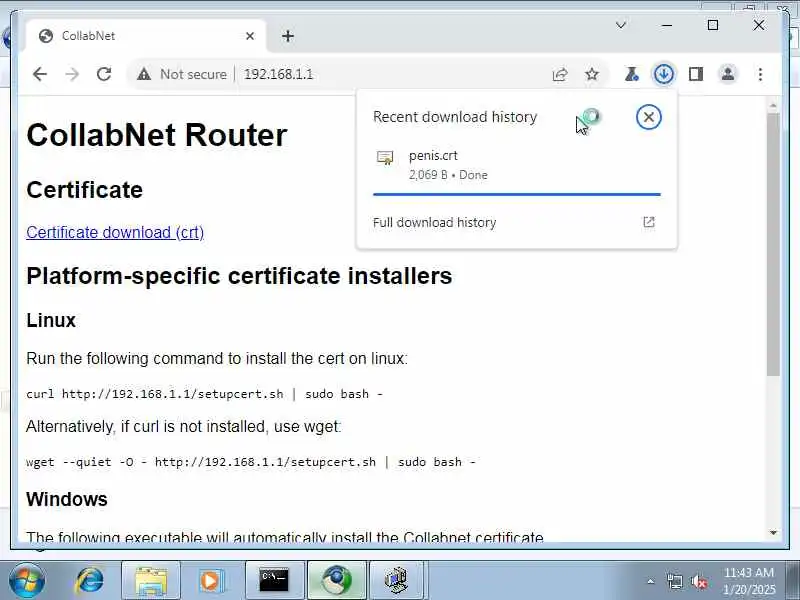Open the clock showing 11:43 AM
Image resolution: width=800 pixels, height=600 pixels.
pos(748,581)
